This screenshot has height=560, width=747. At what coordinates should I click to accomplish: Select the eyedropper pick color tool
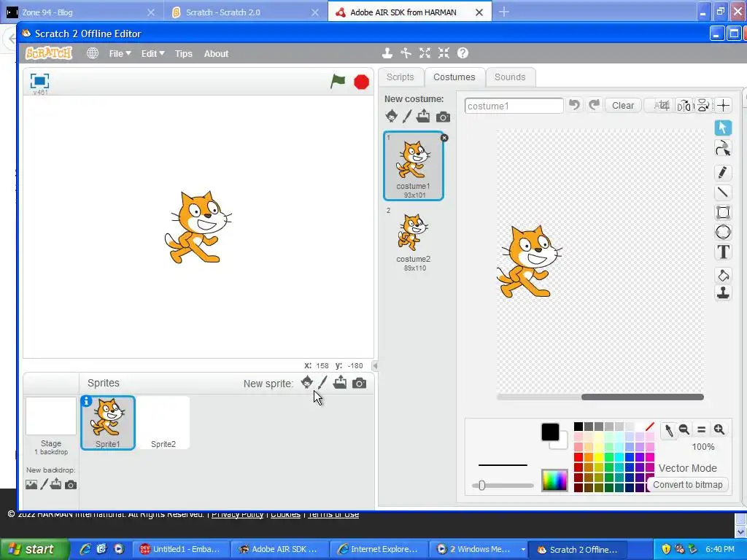[x=669, y=430]
